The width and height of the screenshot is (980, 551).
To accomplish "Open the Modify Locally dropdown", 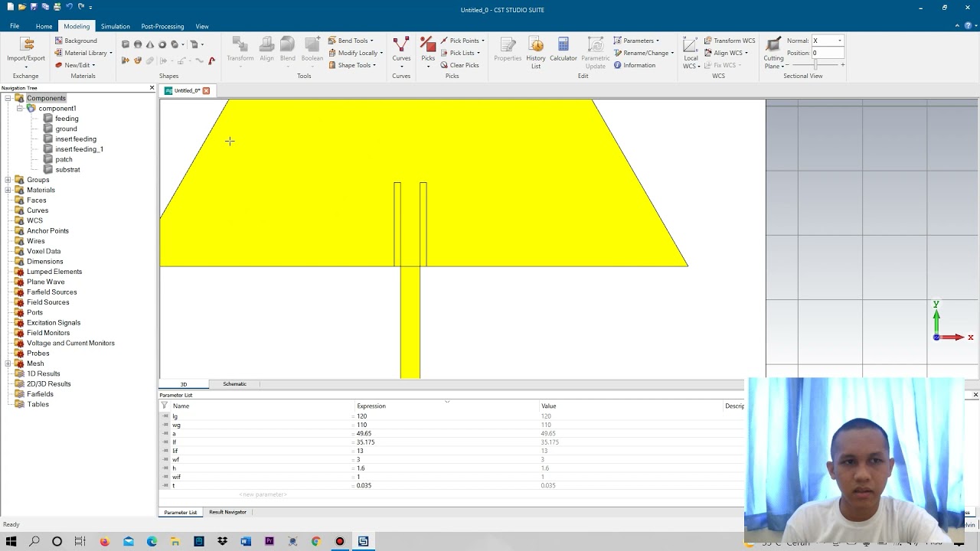I will click(355, 53).
